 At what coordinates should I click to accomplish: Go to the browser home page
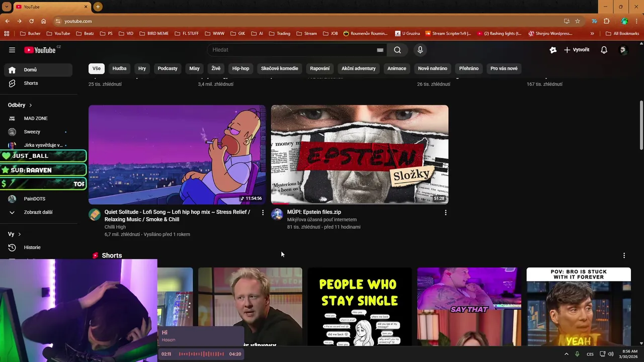[44, 21]
